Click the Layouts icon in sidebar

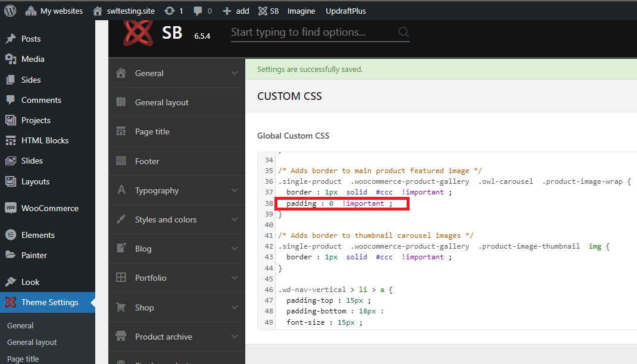(x=11, y=181)
